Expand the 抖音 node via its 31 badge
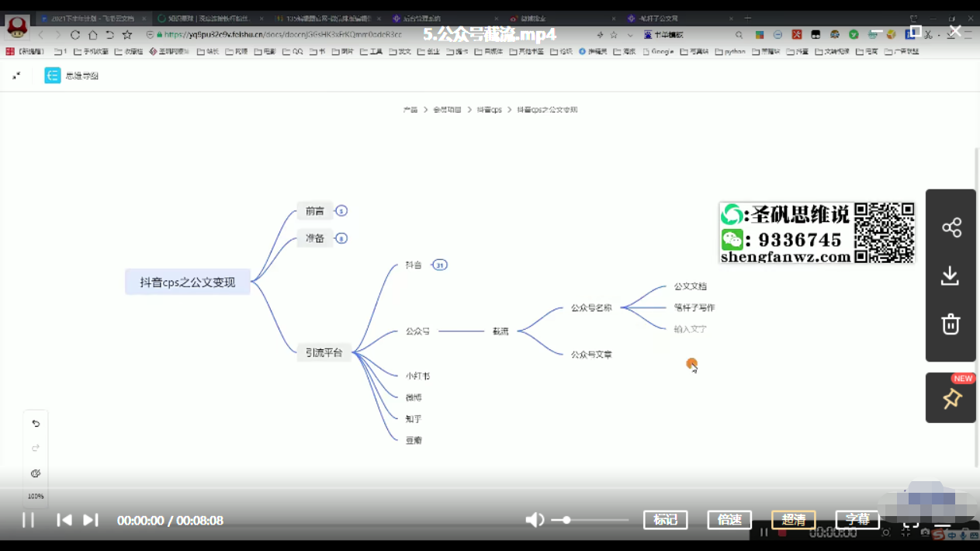Image resolution: width=980 pixels, height=551 pixels. pos(440,265)
